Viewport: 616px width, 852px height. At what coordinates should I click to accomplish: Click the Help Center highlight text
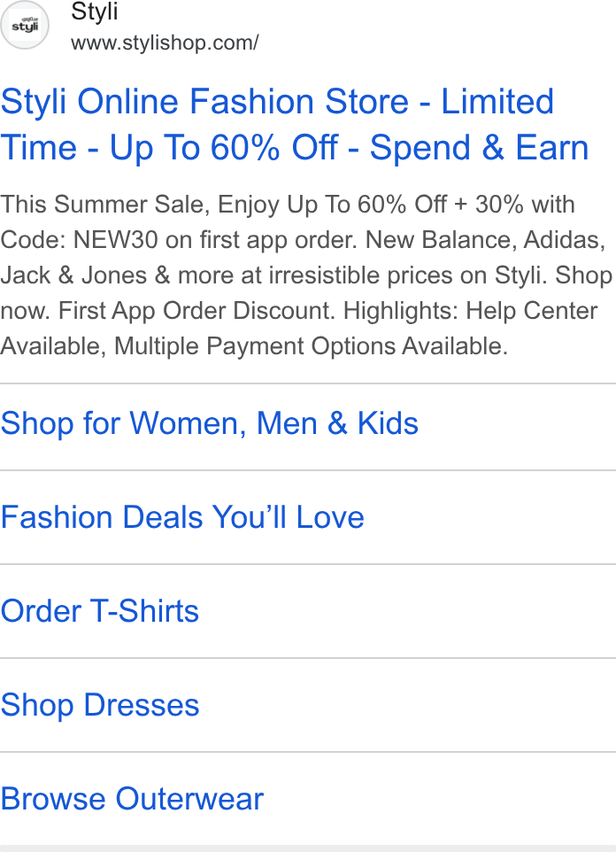tap(531, 311)
